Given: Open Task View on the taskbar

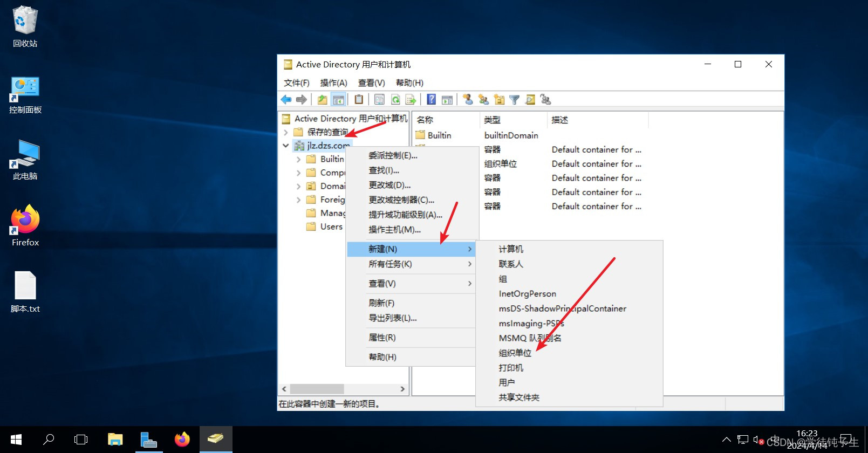Looking at the screenshot, I should tap(81, 440).
